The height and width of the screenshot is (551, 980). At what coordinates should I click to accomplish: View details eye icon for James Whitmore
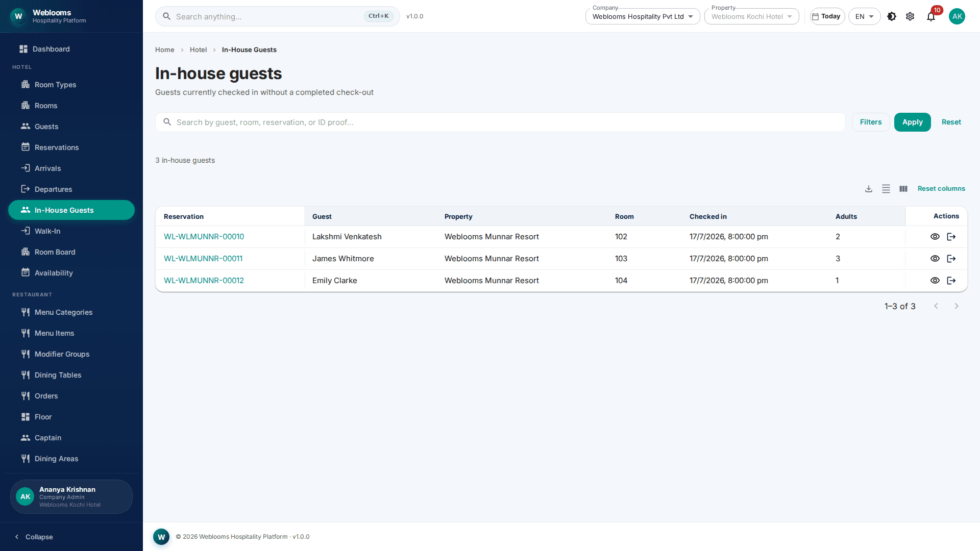[x=935, y=259]
